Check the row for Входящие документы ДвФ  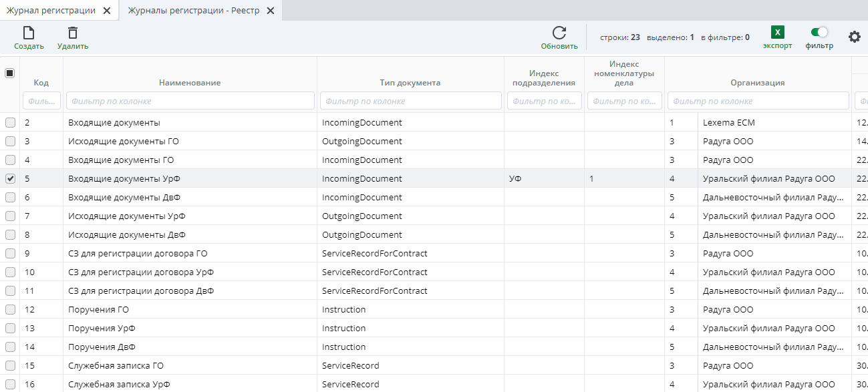coord(10,198)
